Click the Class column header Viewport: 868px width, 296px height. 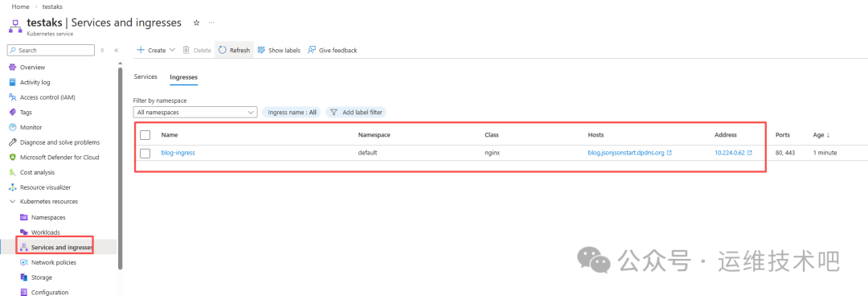(x=492, y=134)
